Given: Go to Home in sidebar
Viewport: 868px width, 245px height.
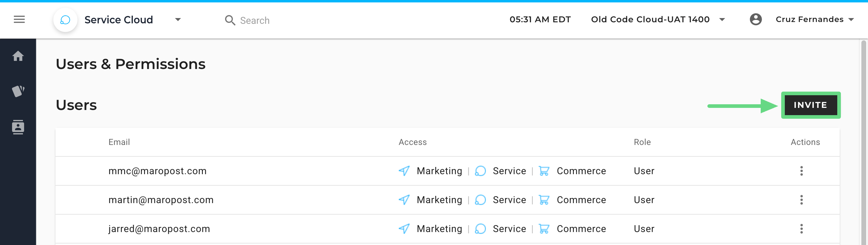Looking at the screenshot, I should pyautogui.click(x=18, y=56).
